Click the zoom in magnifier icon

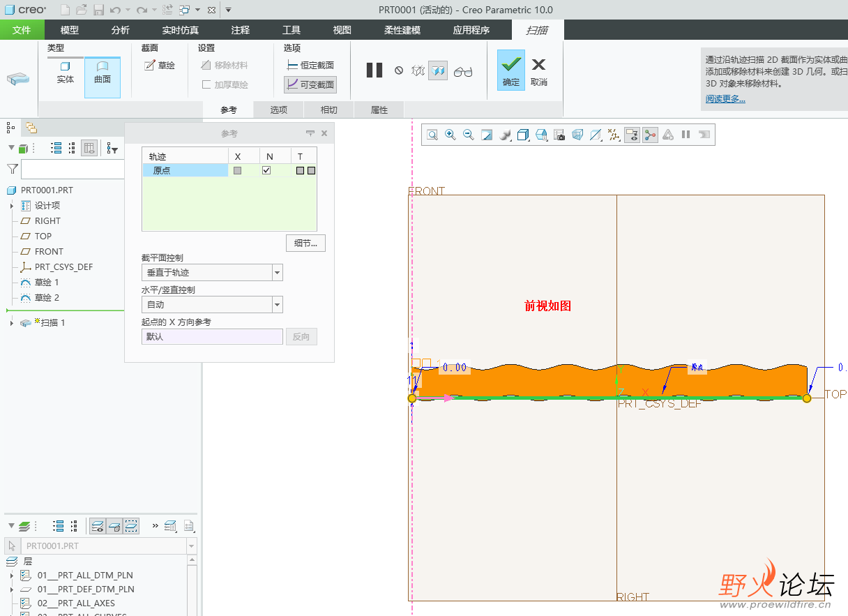tap(450, 135)
